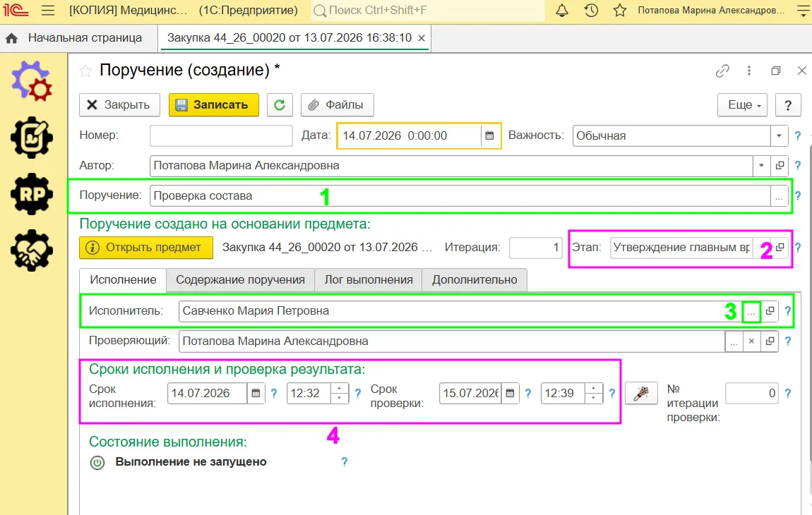Screen dimensions: 812x515
Task: Increase the 12:32 execution time
Action: pyautogui.click(x=339, y=388)
